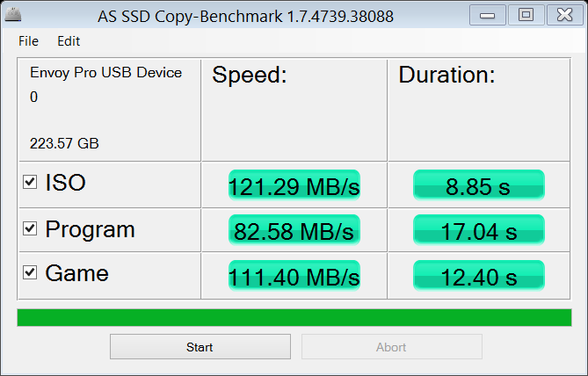The height and width of the screenshot is (376, 588).
Task: Click the Game duration 12.40 s
Action: point(479,276)
